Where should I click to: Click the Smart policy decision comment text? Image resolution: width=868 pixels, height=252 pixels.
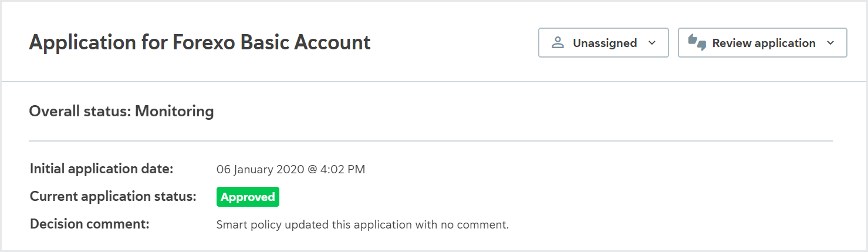point(363,224)
